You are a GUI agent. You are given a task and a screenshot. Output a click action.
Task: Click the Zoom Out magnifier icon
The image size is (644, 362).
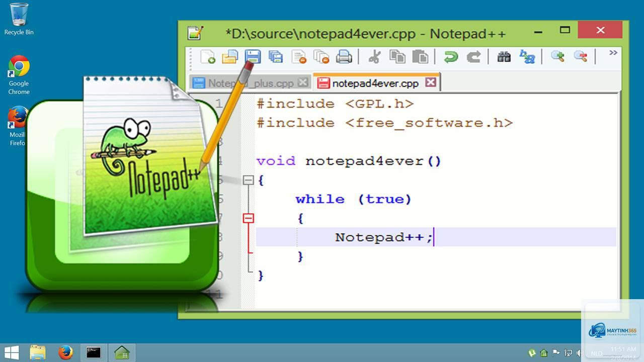581,56
